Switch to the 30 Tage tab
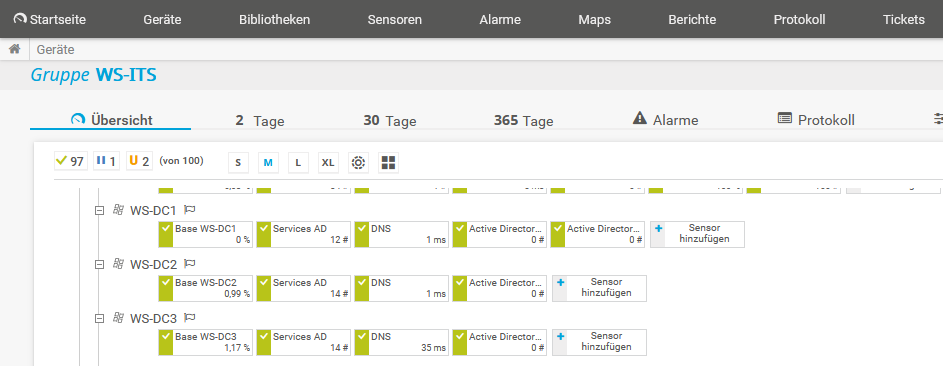943x366 pixels. coord(390,120)
